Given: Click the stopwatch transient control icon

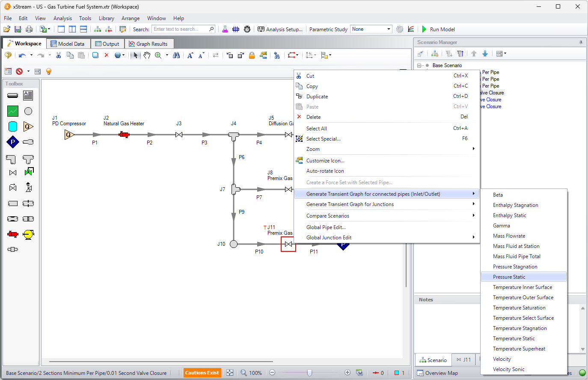Looking at the screenshot, I should click(x=247, y=29).
